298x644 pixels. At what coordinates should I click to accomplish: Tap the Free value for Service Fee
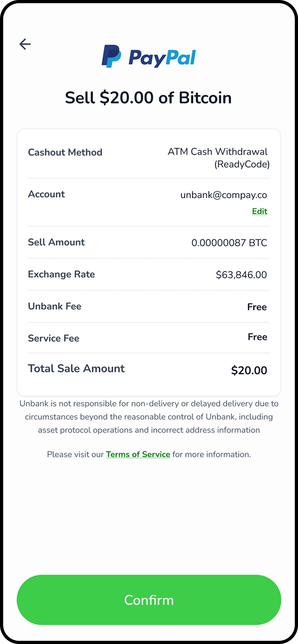(x=257, y=337)
